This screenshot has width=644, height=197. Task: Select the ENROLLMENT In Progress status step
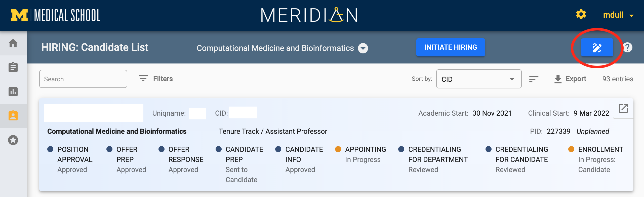click(596, 159)
